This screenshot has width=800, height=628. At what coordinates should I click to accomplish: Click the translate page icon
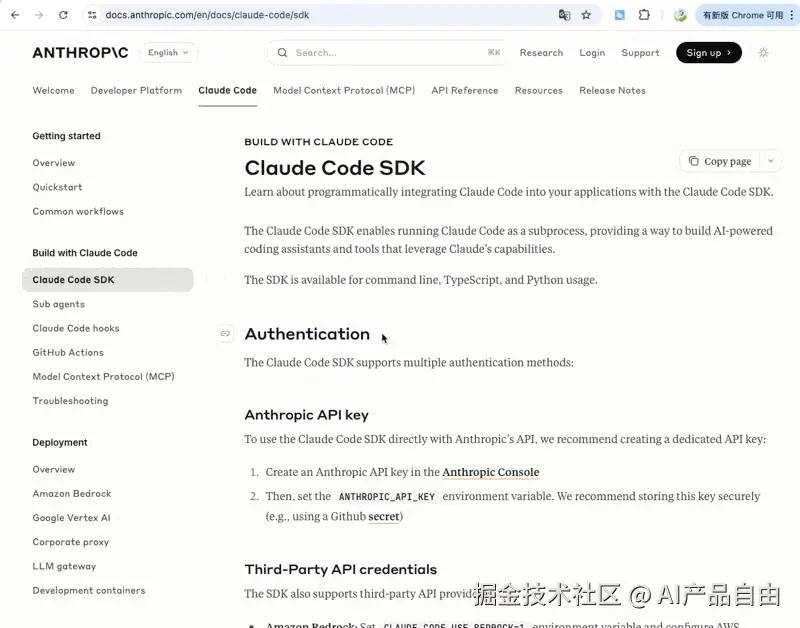(x=564, y=15)
